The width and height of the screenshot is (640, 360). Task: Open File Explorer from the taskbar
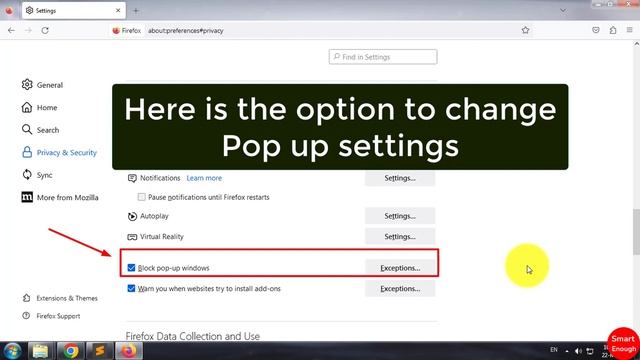tap(40, 351)
